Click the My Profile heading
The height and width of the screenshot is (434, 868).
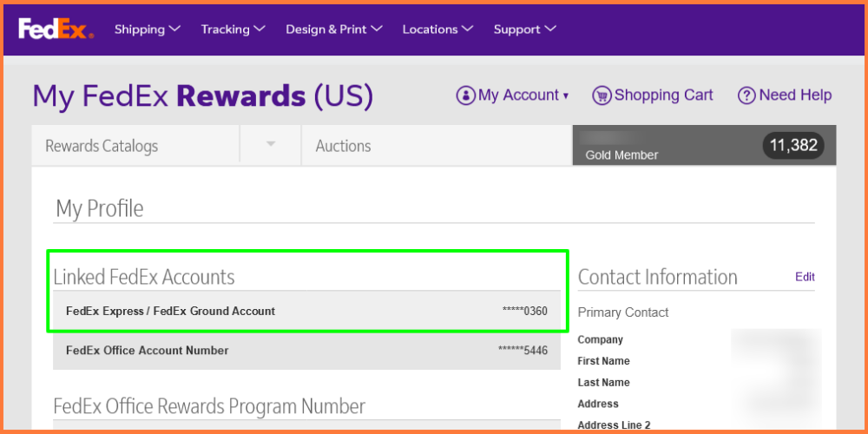click(x=100, y=208)
